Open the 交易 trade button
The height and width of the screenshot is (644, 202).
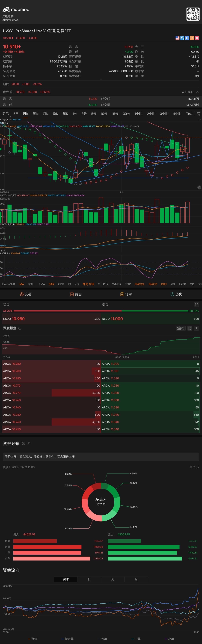click(x=25, y=294)
